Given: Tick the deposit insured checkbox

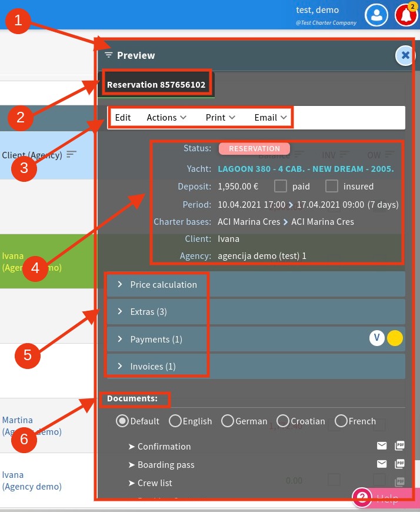Looking at the screenshot, I should click(x=332, y=186).
